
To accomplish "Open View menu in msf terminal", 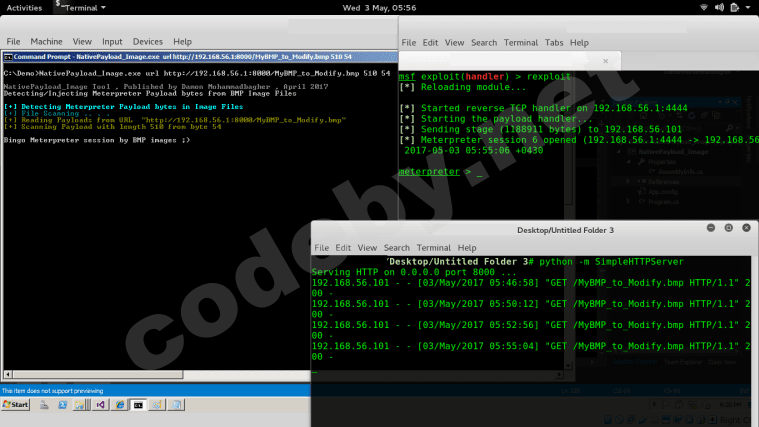I will coord(455,43).
